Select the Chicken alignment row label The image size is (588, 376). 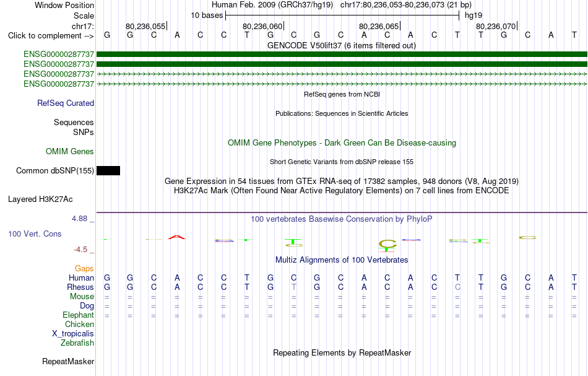pos(79,325)
